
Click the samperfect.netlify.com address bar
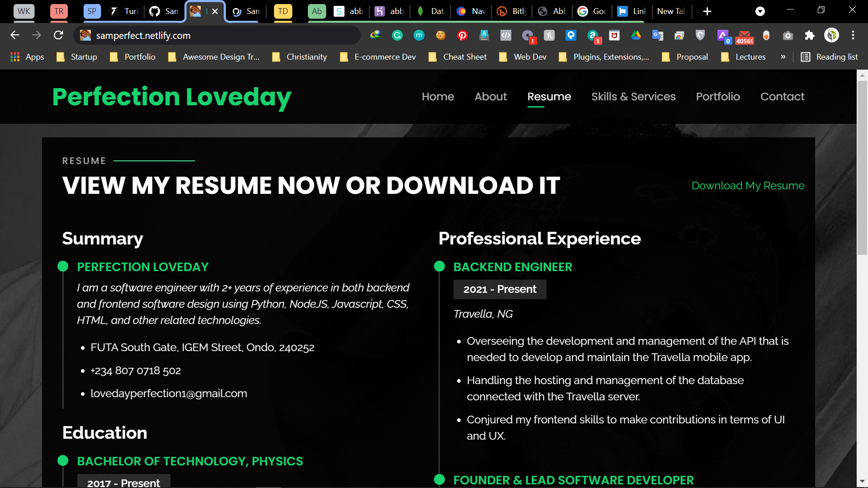(x=217, y=35)
